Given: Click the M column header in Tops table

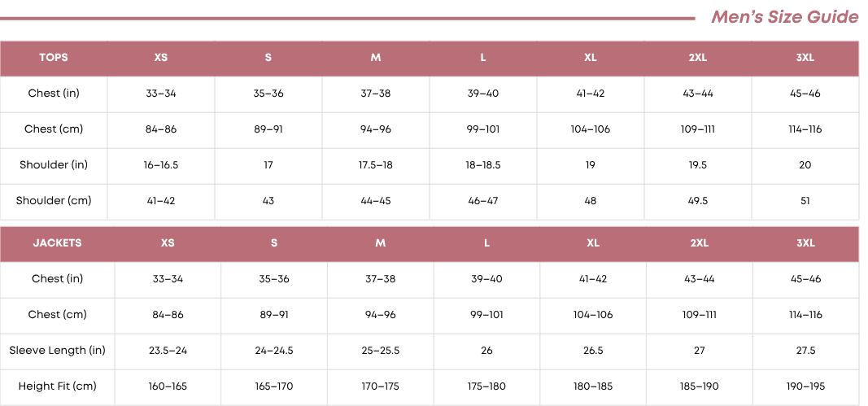Looking at the screenshot, I should pos(376,58).
